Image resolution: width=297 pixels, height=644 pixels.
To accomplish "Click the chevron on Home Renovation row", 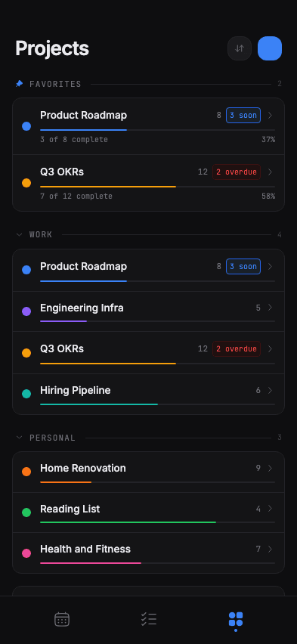I will tap(270, 468).
